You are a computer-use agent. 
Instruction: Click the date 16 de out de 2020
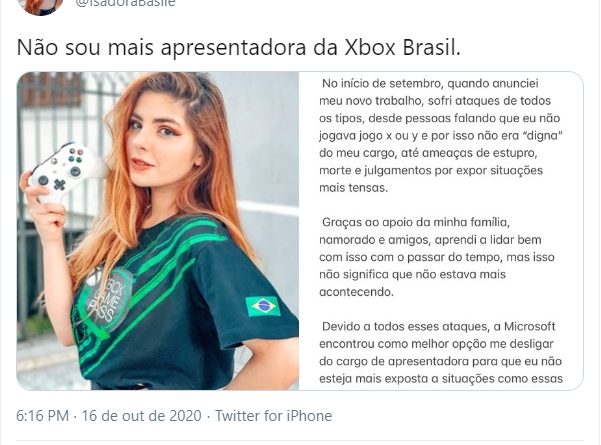141,416
